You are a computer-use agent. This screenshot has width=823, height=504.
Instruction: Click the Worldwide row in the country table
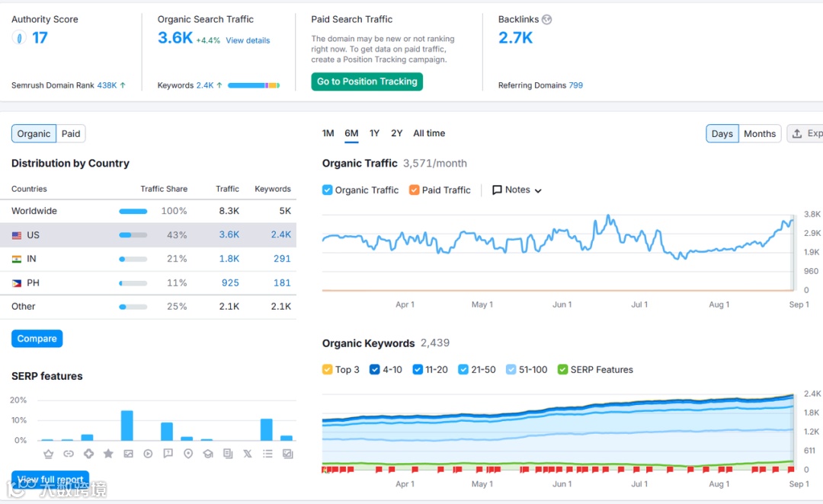pos(148,211)
